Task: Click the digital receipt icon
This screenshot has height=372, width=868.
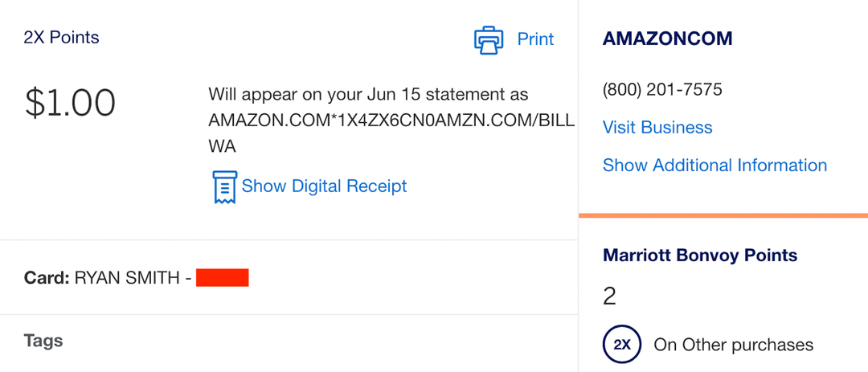Action: [224, 186]
